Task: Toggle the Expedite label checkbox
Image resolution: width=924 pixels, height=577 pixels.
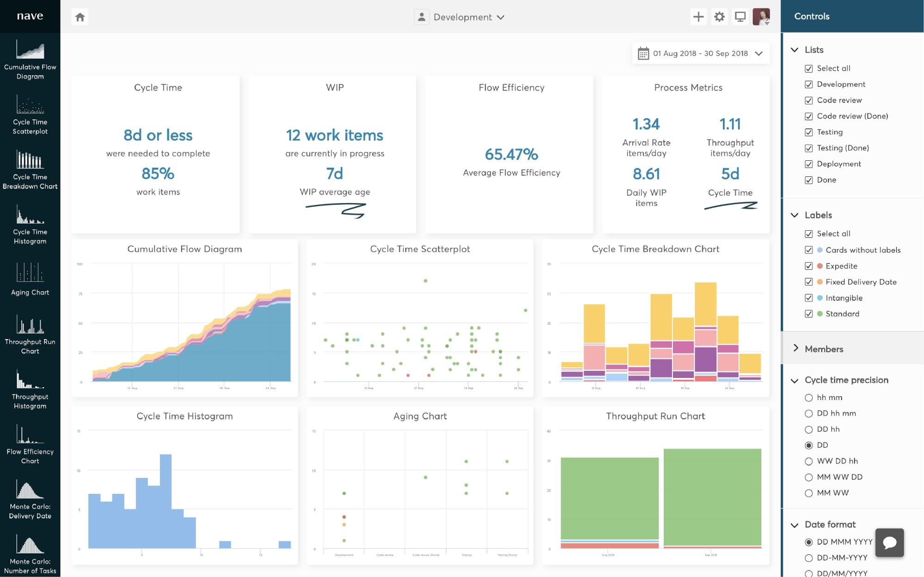Action: (808, 266)
